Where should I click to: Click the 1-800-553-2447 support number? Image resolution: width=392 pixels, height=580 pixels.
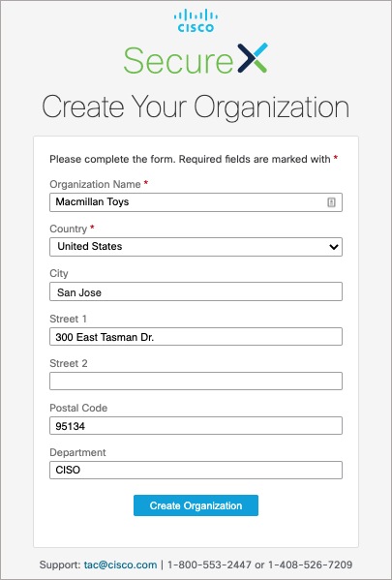210,565
